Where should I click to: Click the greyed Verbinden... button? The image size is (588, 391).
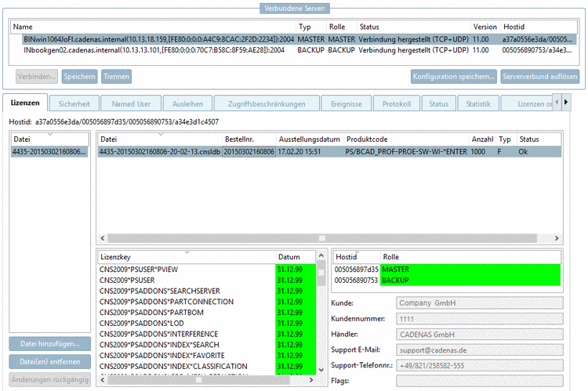click(37, 77)
